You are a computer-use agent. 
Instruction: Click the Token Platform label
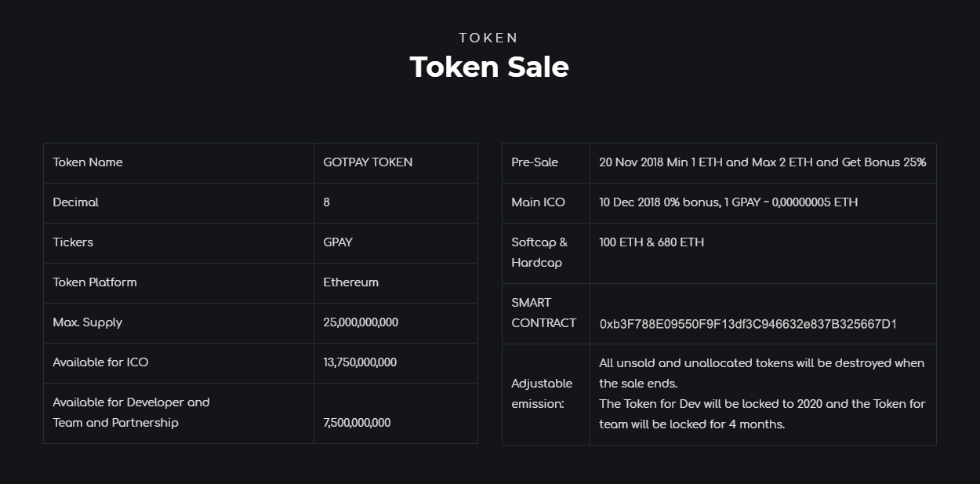95,282
